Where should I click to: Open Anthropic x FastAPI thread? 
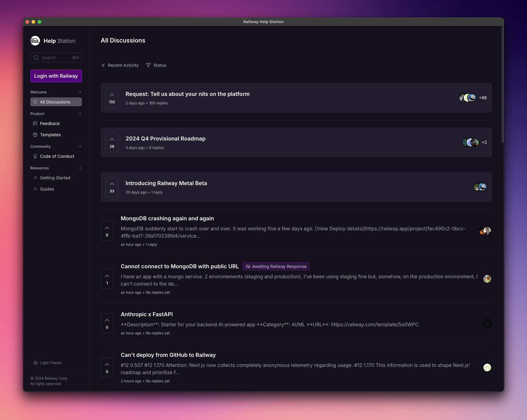[x=147, y=314]
